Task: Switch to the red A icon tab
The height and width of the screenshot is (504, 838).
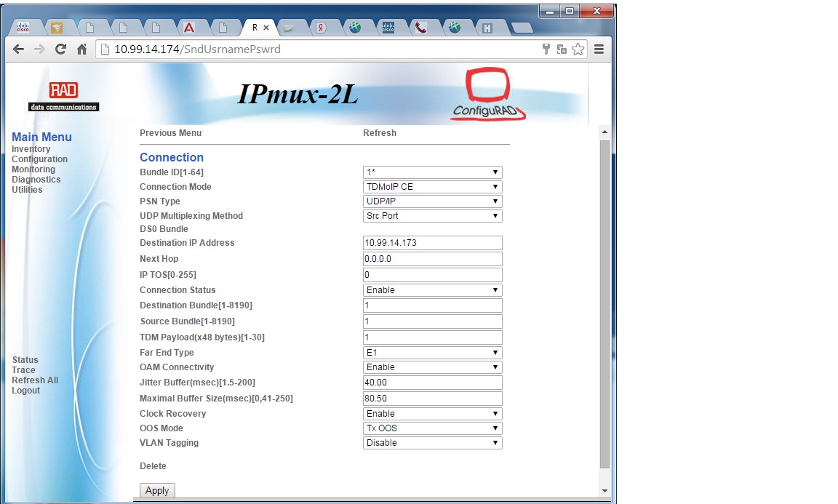Action: point(188,28)
